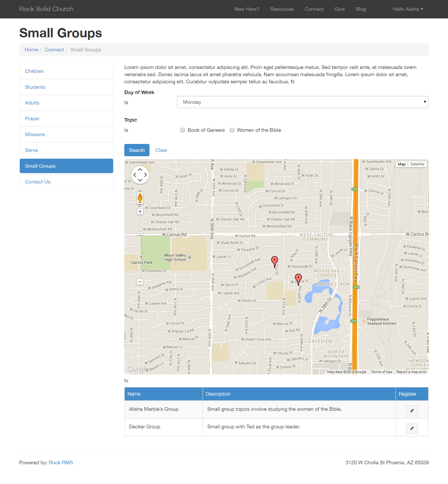The image size is (448, 484).
Task: Select Contact Us in the sidebar
Action: pos(66,182)
